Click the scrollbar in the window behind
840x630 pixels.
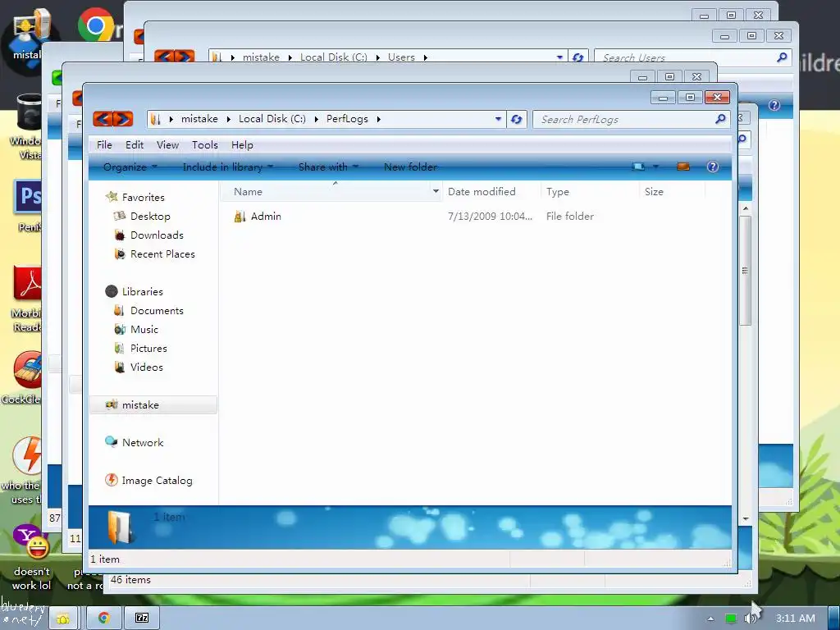pos(745,270)
